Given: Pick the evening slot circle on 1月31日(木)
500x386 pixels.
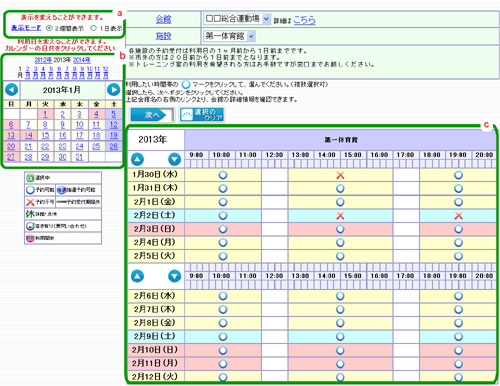Looking at the screenshot, I should pos(459,188).
